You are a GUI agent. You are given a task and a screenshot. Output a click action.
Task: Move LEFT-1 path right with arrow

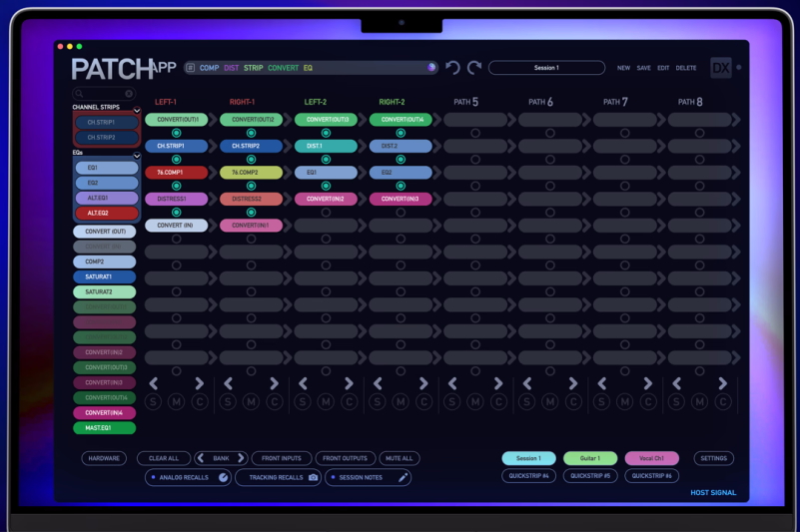click(199, 383)
